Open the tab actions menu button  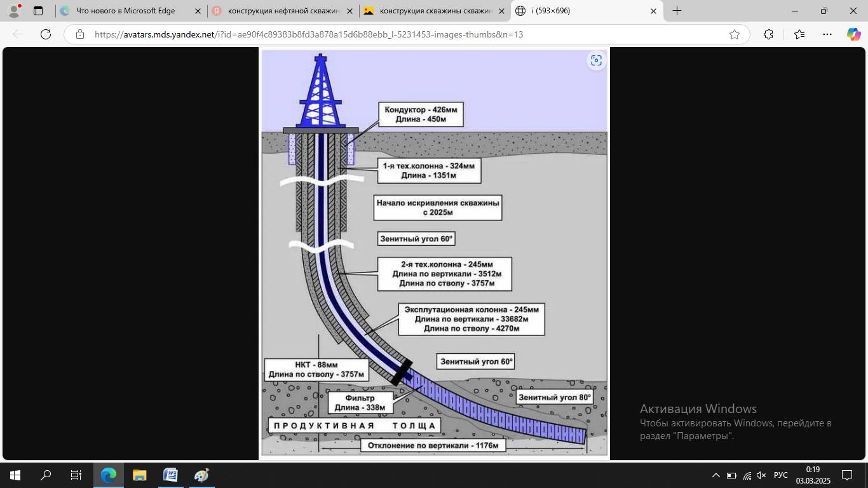[x=38, y=11]
